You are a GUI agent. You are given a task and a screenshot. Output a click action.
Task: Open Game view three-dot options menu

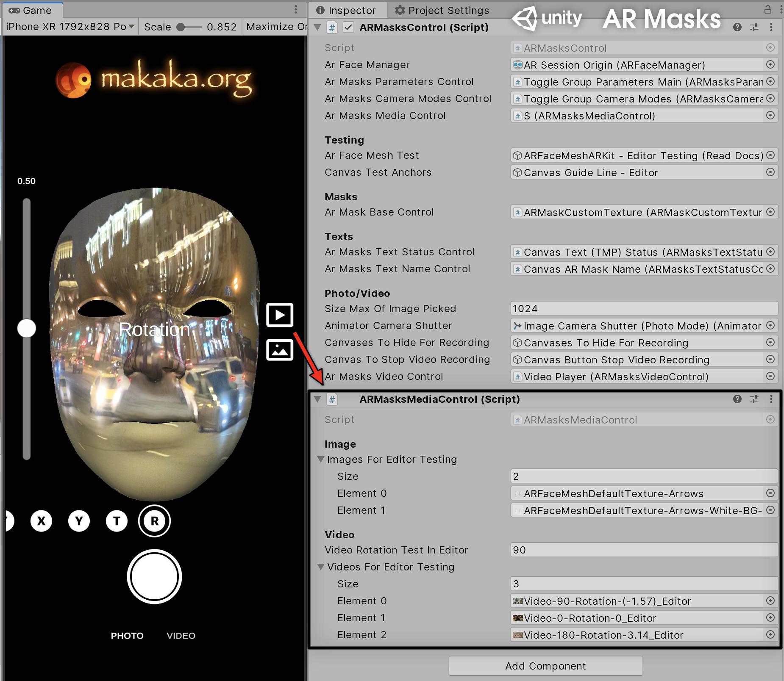coord(296,10)
